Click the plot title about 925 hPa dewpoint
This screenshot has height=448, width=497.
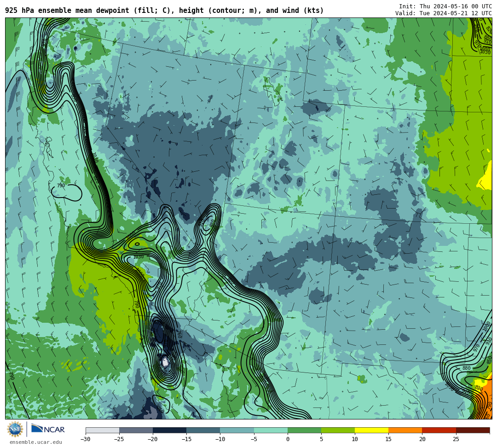[164, 11]
